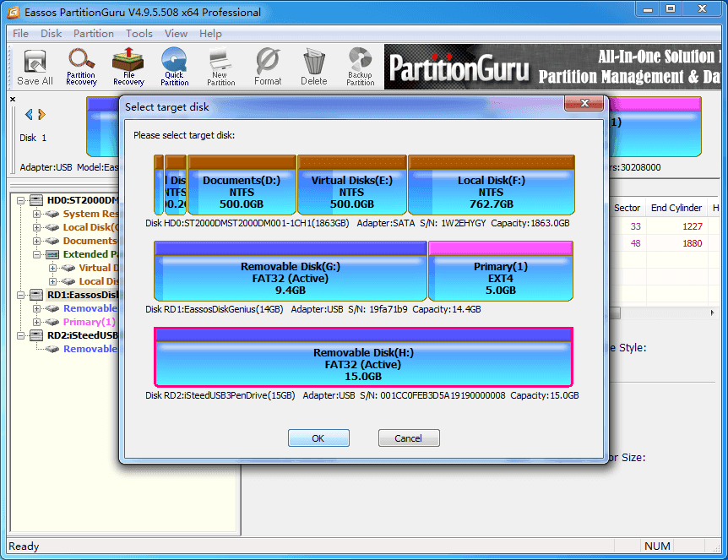
Task: Open the Help menu
Action: pos(210,34)
